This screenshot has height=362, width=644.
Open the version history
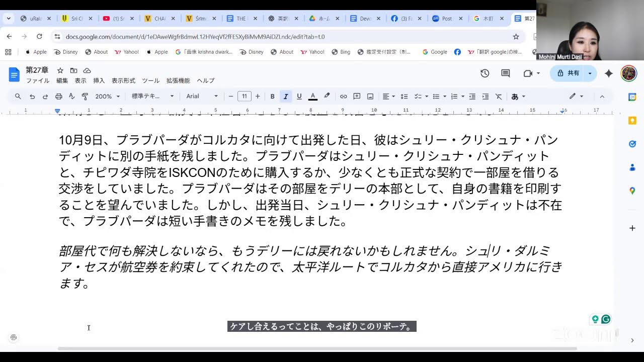click(x=485, y=73)
